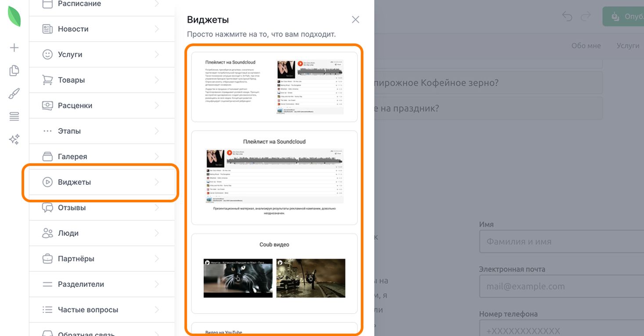644x336 pixels.
Task: Select the Виджеты category label
Action: pos(74,182)
